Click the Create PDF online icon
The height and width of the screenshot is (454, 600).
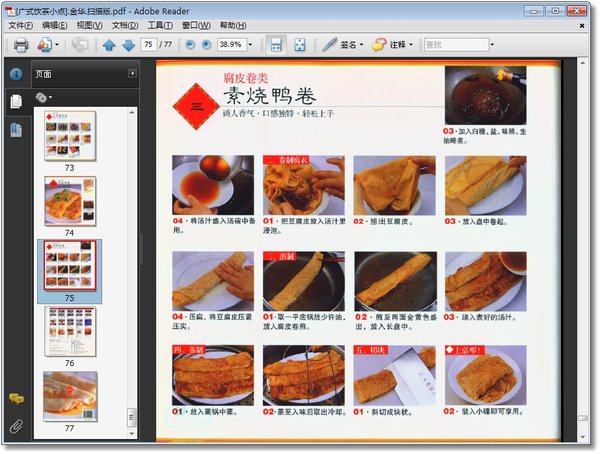(45, 45)
